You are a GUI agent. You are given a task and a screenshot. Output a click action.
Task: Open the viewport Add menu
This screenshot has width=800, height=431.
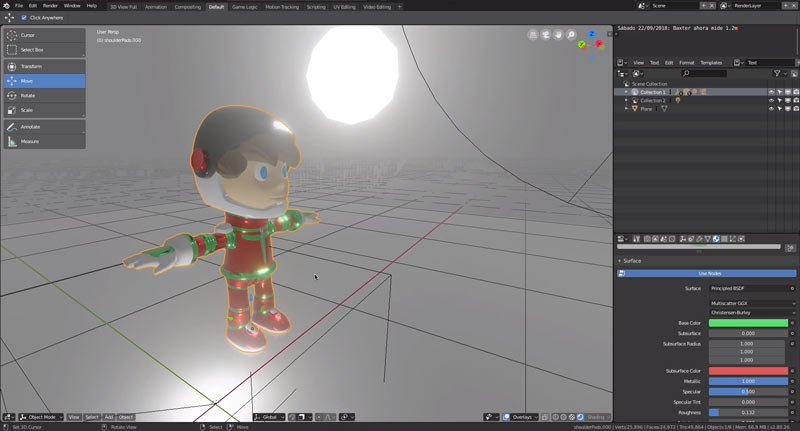(x=109, y=417)
